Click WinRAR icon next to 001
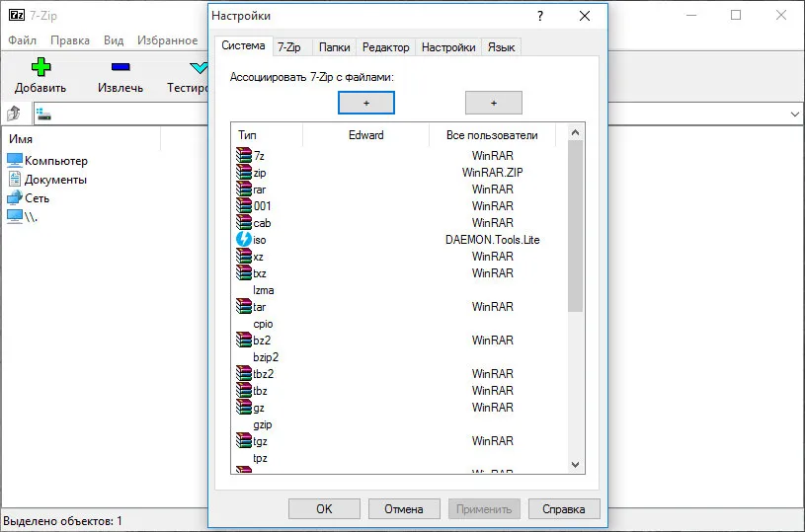The image size is (805, 532). [244, 205]
